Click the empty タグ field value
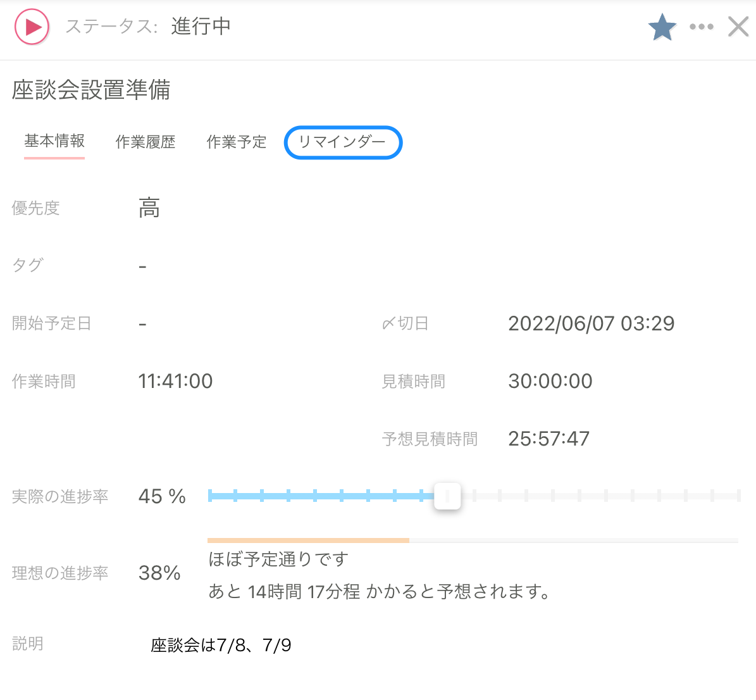This screenshot has height=700, width=756. 143,266
